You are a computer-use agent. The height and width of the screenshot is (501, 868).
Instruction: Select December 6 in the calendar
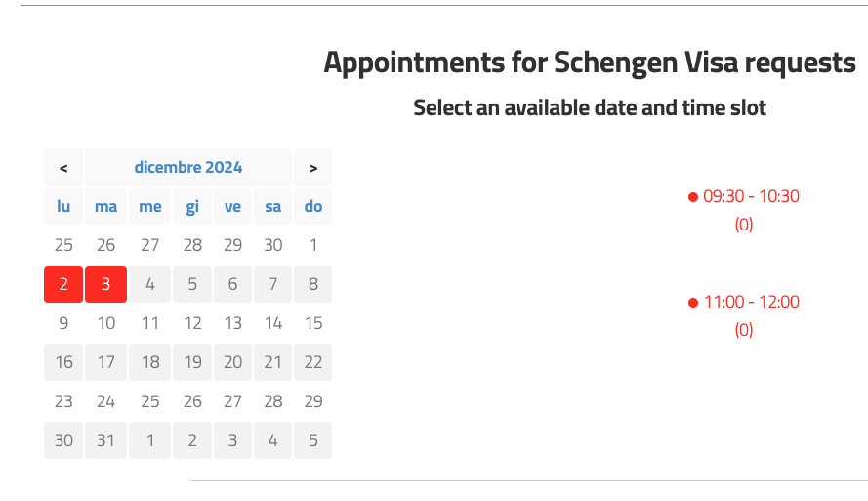(232, 284)
